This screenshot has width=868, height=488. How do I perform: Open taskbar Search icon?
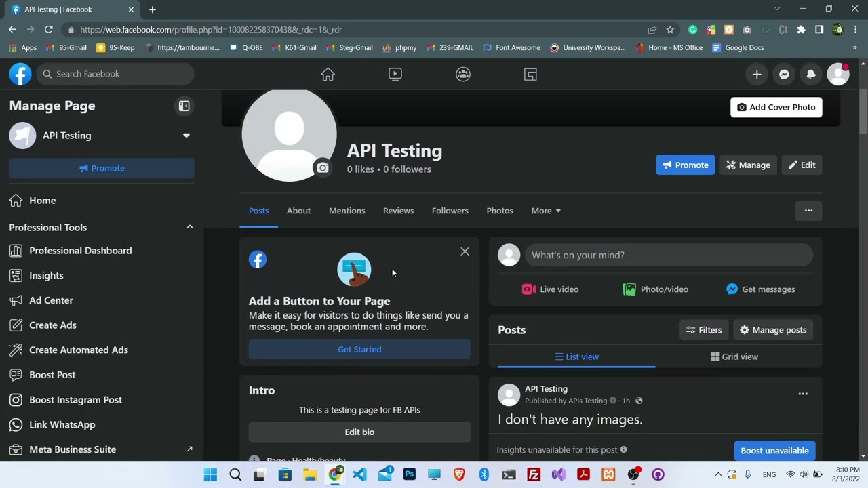coord(235,474)
